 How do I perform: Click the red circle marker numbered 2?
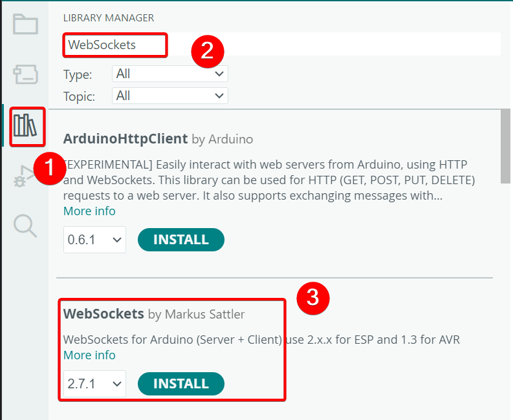pyautogui.click(x=206, y=51)
